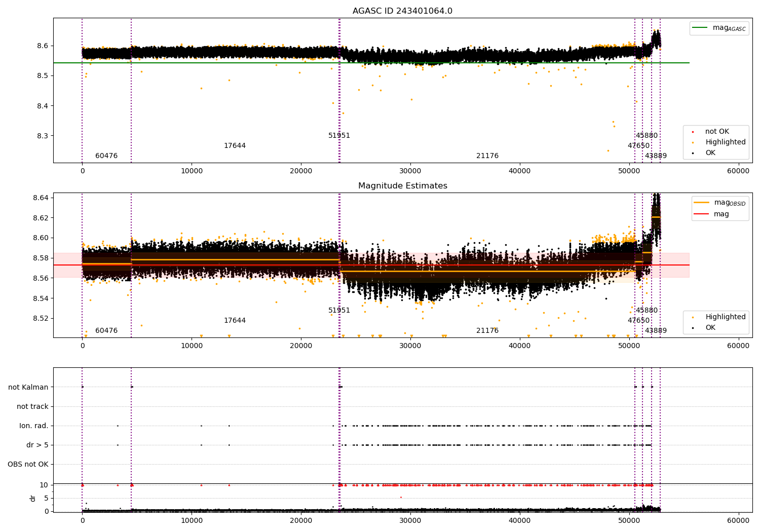Click obsid label 45880 in the top plot
The image size is (760, 532).
pyautogui.click(x=647, y=136)
